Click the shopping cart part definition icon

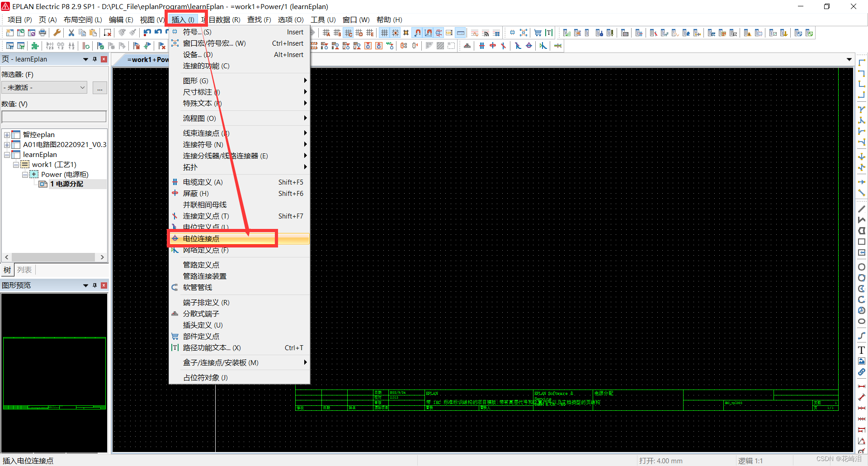538,33
